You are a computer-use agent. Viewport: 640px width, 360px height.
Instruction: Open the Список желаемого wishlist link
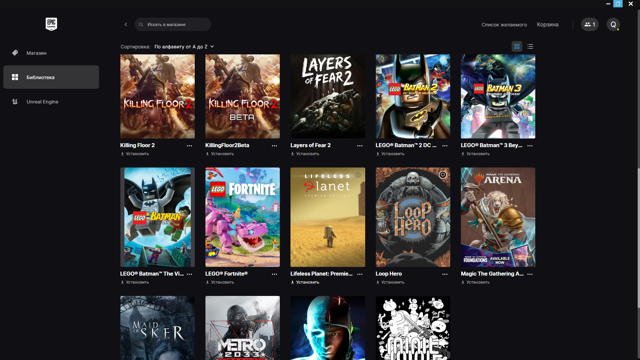504,25
